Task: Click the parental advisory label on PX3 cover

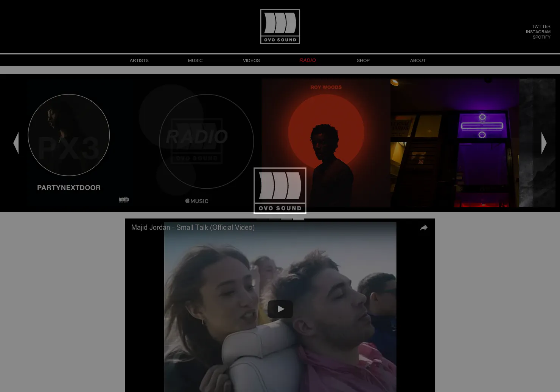Action: pos(124,200)
